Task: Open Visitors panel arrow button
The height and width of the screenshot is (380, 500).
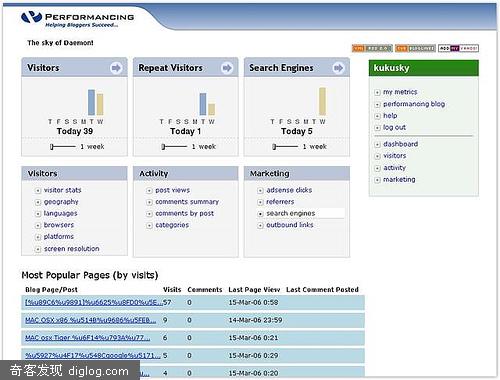Action: [x=116, y=68]
